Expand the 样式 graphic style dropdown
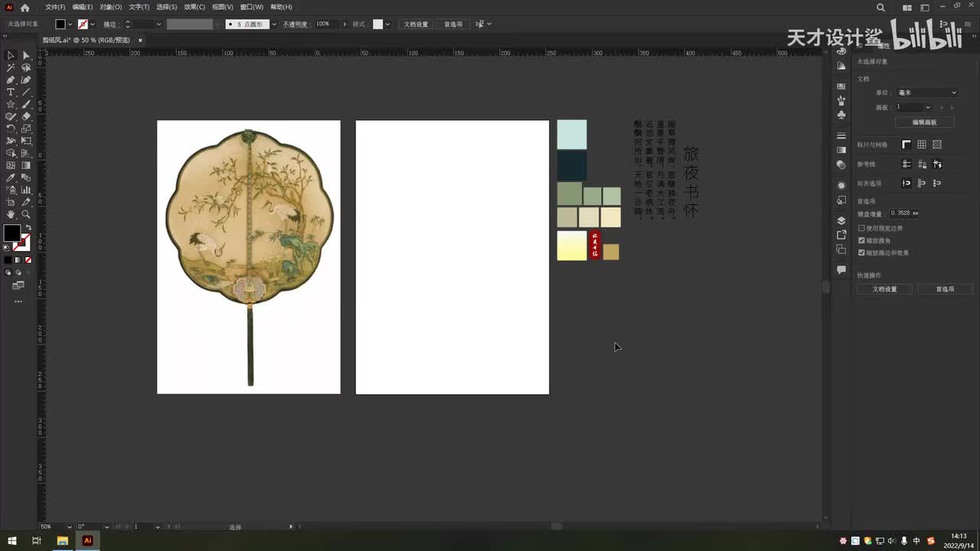 pyautogui.click(x=387, y=24)
